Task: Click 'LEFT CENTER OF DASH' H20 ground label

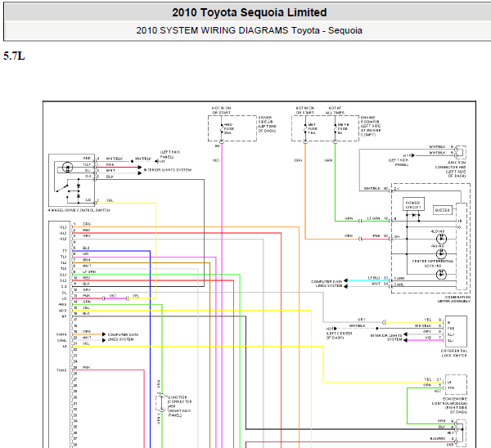Action: (339, 335)
